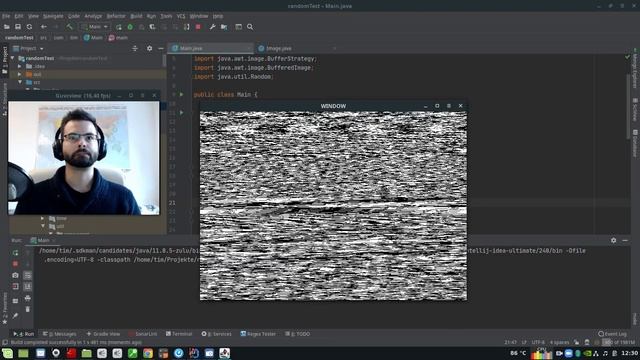Click the Search Everywhere magnifier icon
Image resolution: width=640 pixels, height=360 pixels.
(250, 27)
